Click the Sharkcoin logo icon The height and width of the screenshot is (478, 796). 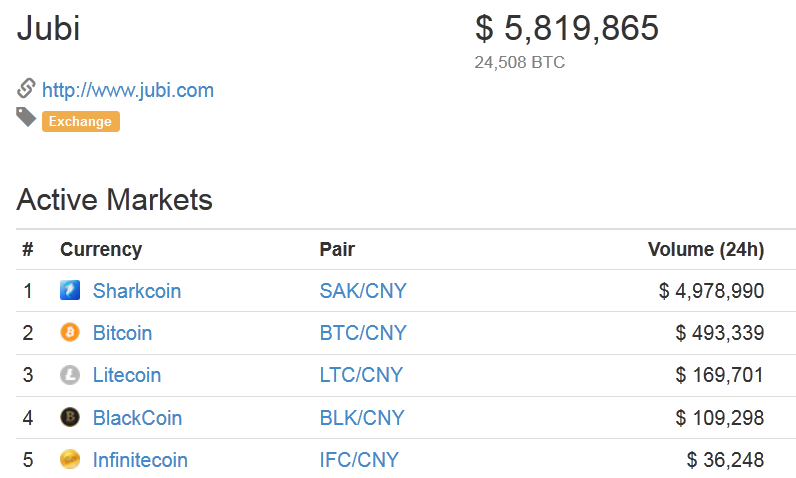pyautogui.click(x=70, y=290)
